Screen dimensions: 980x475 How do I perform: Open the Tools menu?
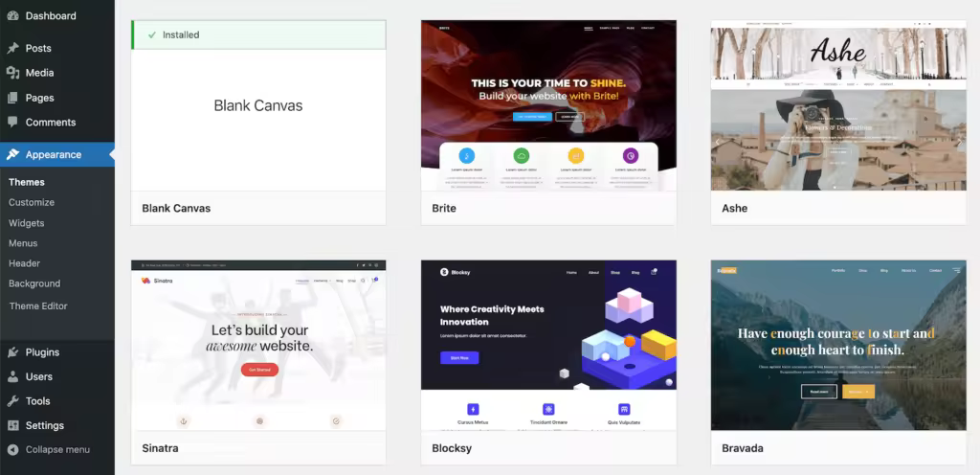coord(57,400)
